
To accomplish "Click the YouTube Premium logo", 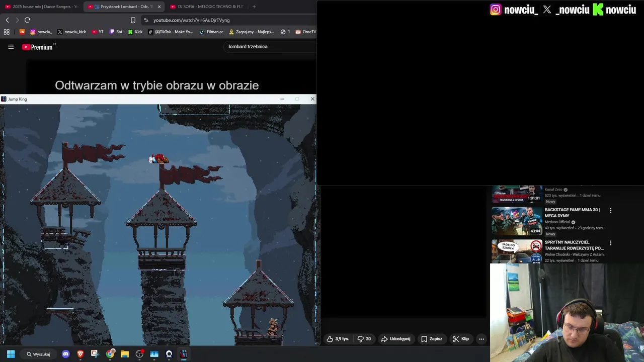I will 38,47.
